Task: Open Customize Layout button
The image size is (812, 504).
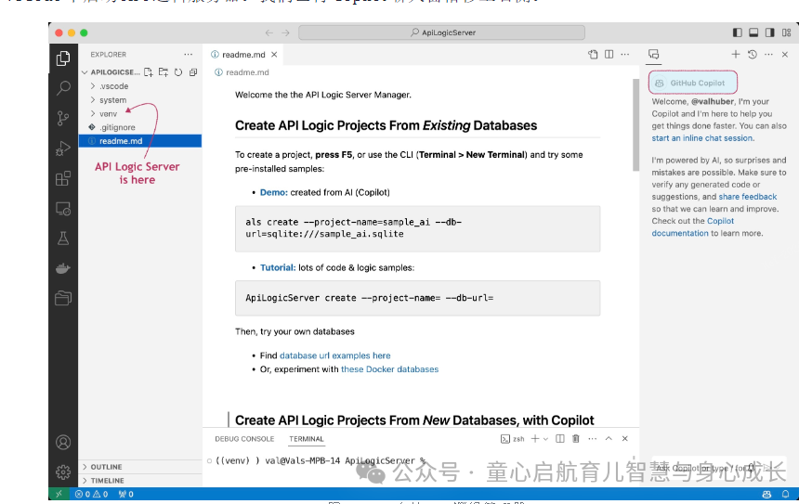Action: (787, 32)
